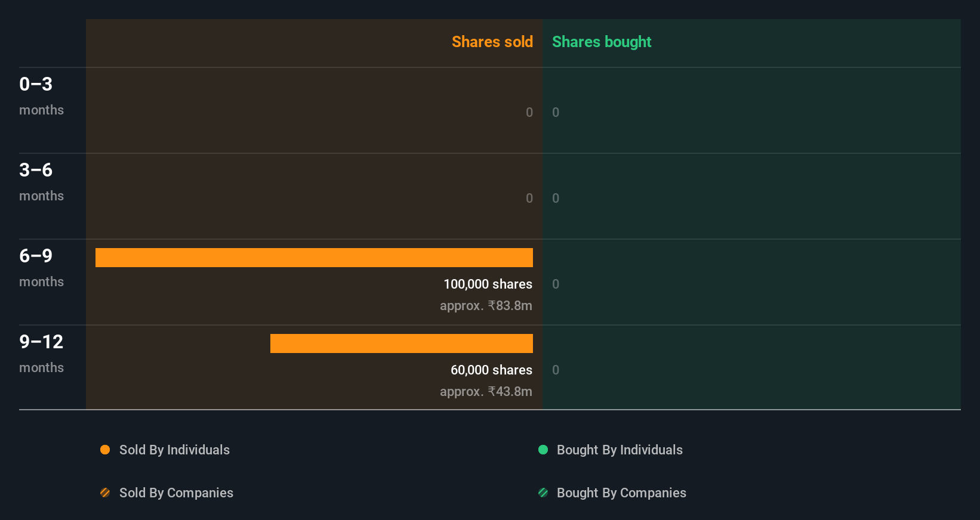Click the 60,000 shares value
Image resolution: width=980 pixels, height=520 pixels.
(x=491, y=370)
